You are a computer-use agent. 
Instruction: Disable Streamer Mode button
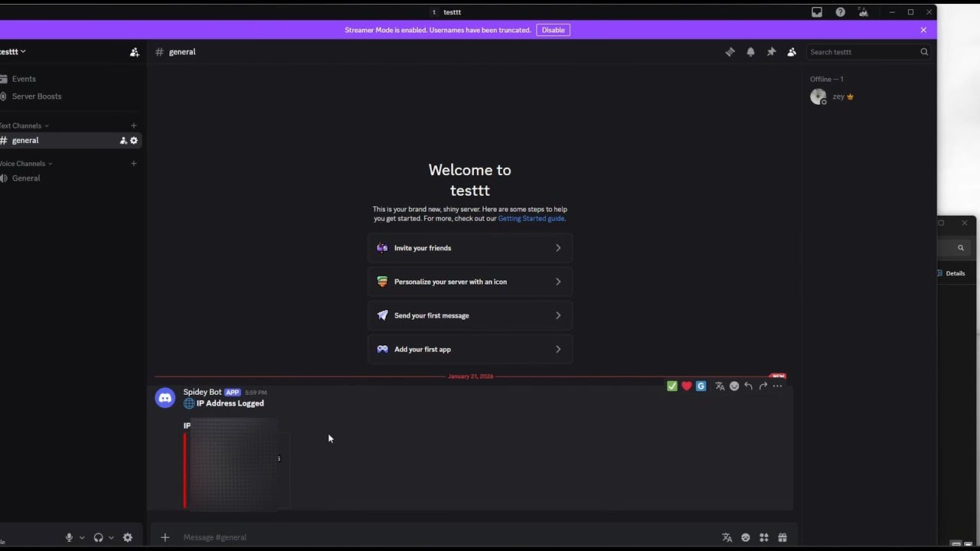pyautogui.click(x=553, y=30)
